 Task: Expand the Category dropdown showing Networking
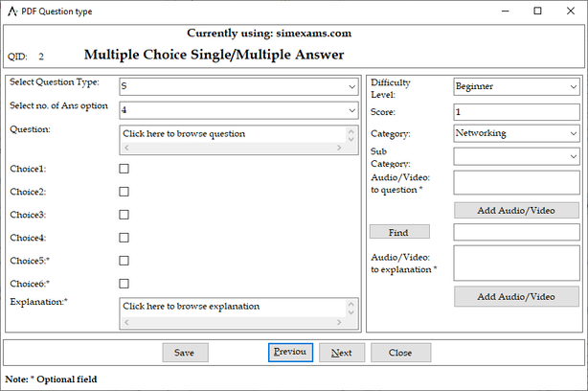(x=516, y=133)
